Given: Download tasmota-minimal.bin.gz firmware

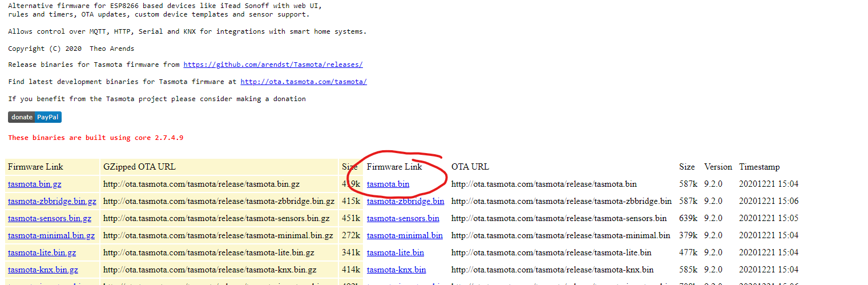Looking at the screenshot, I should pyautogui.click(x=51, y=235).
